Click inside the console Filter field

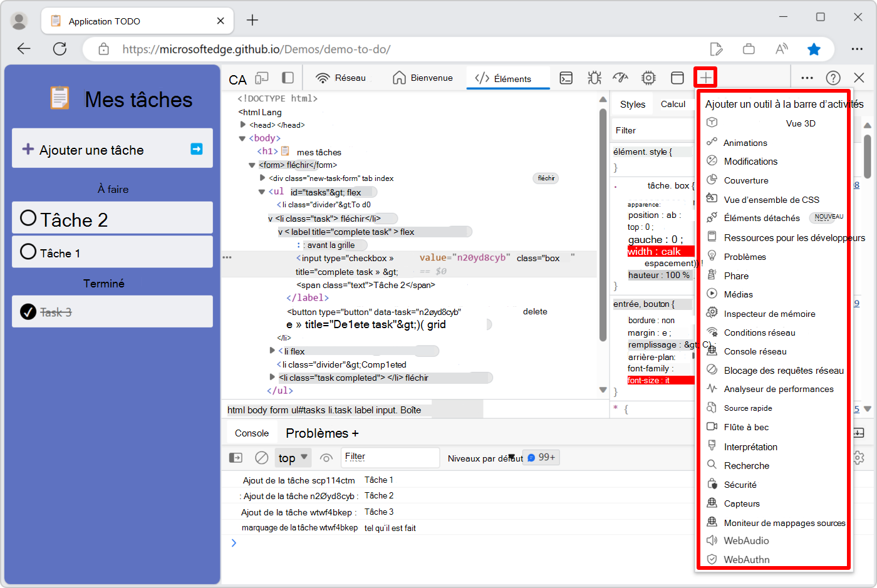390,458
